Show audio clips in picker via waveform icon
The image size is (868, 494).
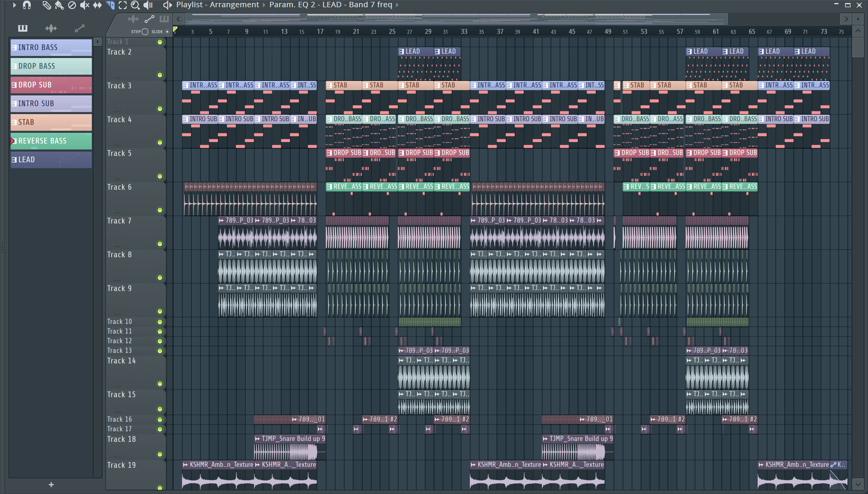51,28
